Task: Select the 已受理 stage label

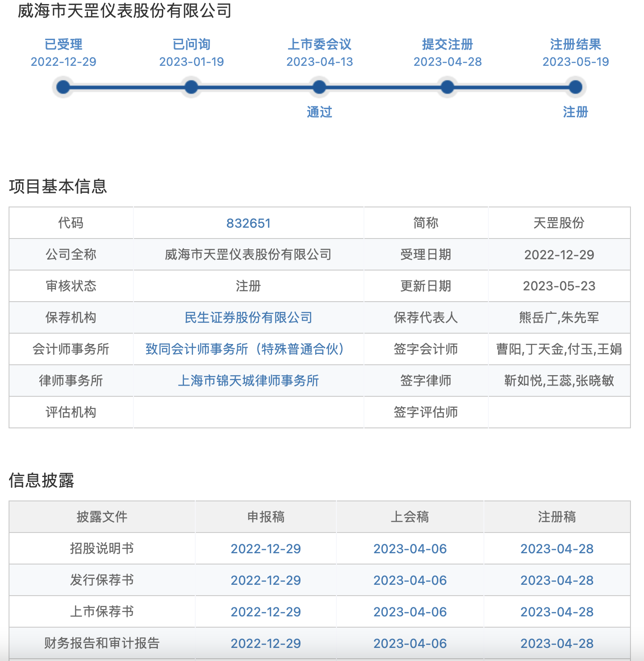Action: click(64, 44)
